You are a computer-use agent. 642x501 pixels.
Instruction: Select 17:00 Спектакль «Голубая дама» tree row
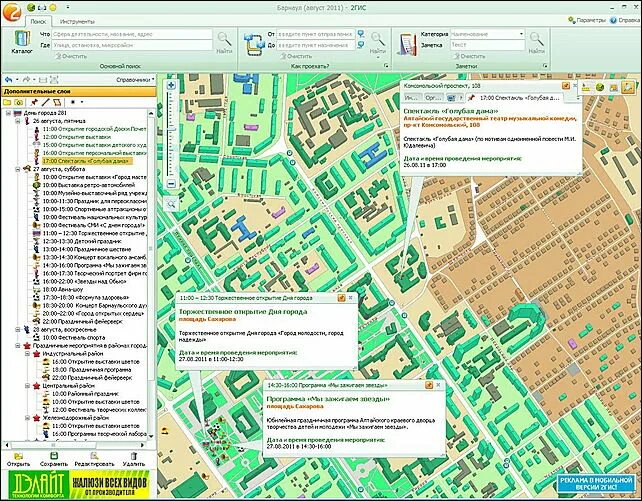coord(88,161)
